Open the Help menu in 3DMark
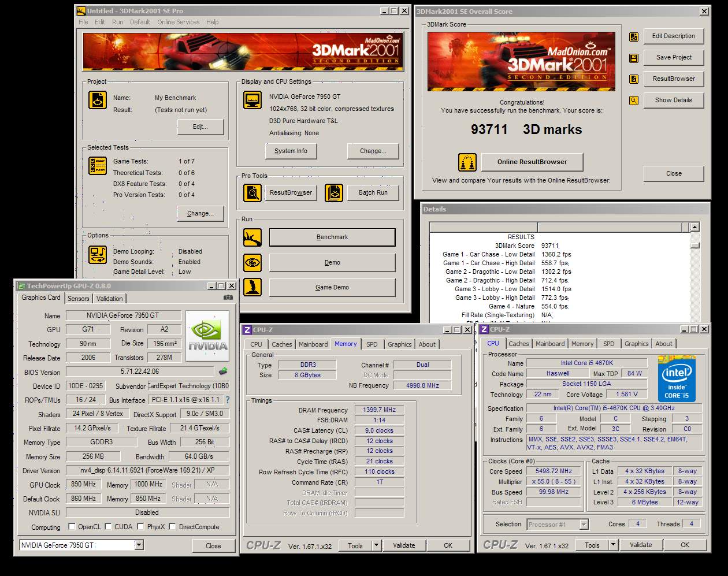Screen dimensions: 728x576 pyautogui.click(x=213, y=22)
